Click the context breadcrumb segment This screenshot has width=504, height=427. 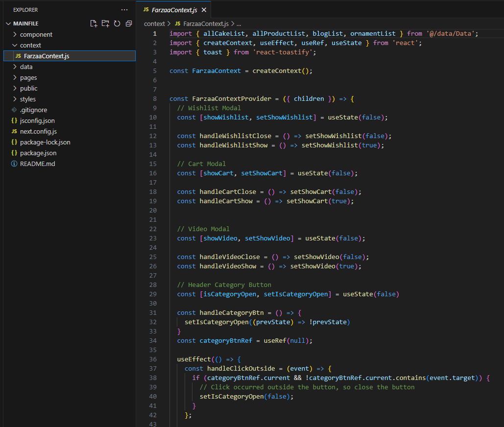coord(154,24)
